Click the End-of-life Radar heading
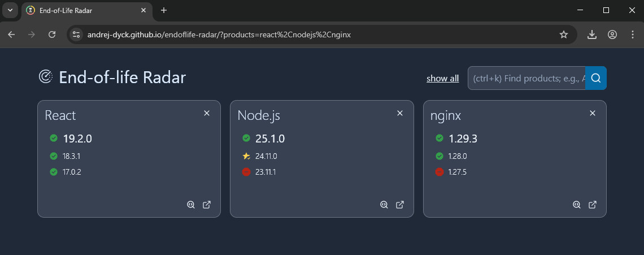 tap(123, 77)
